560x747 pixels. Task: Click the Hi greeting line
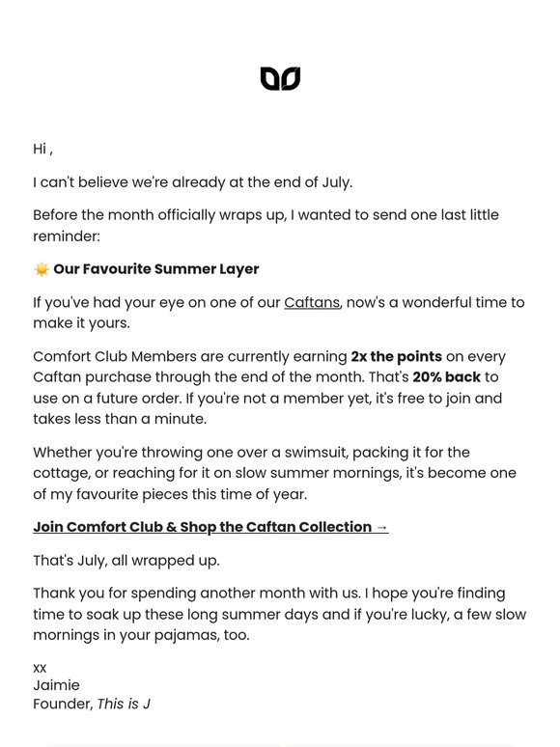[x=42, y=150]
